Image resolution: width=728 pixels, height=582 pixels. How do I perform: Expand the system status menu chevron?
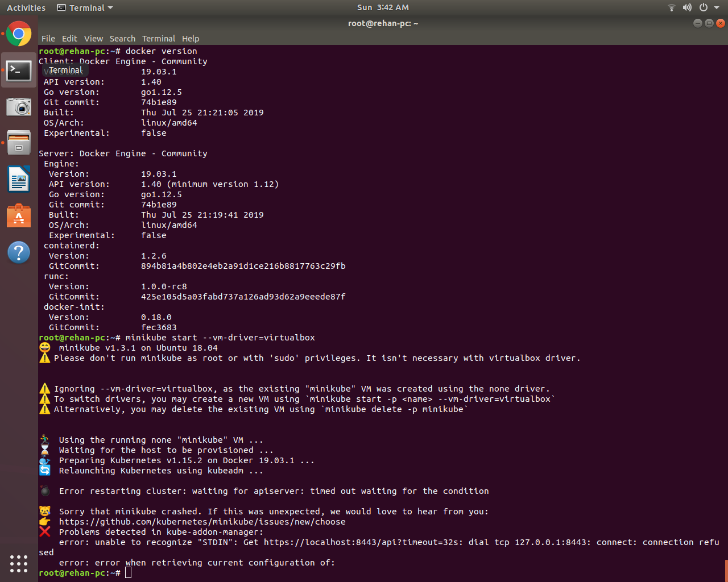click(715, 7)
